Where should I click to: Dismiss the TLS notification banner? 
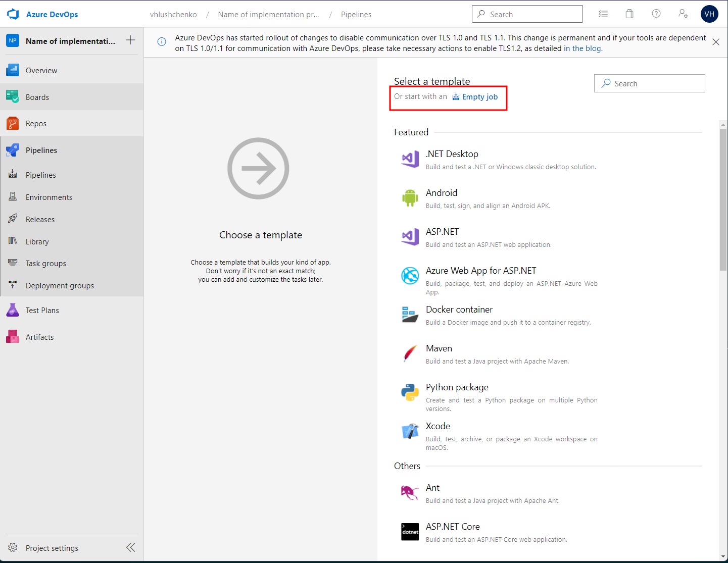pos(715,42)
